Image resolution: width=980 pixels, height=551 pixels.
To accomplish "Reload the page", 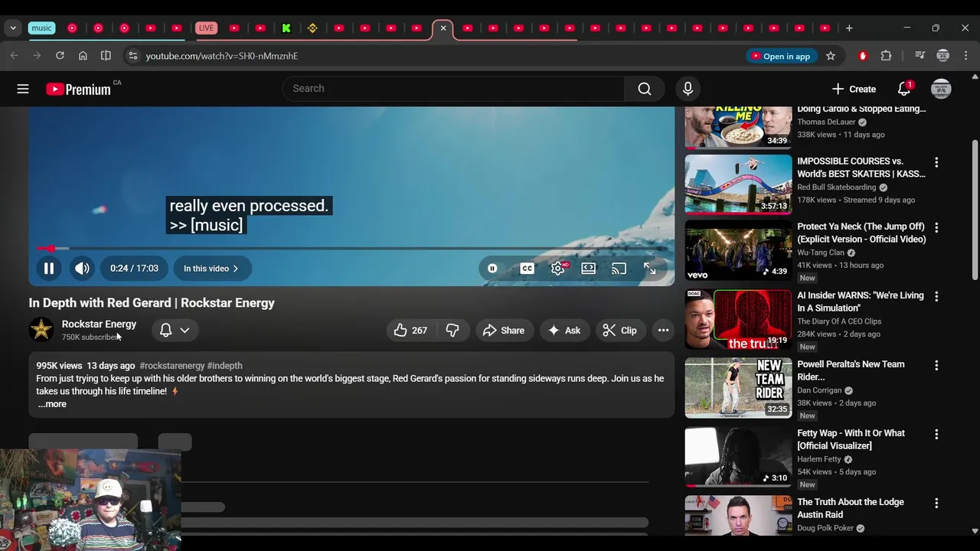I will 60,56.
